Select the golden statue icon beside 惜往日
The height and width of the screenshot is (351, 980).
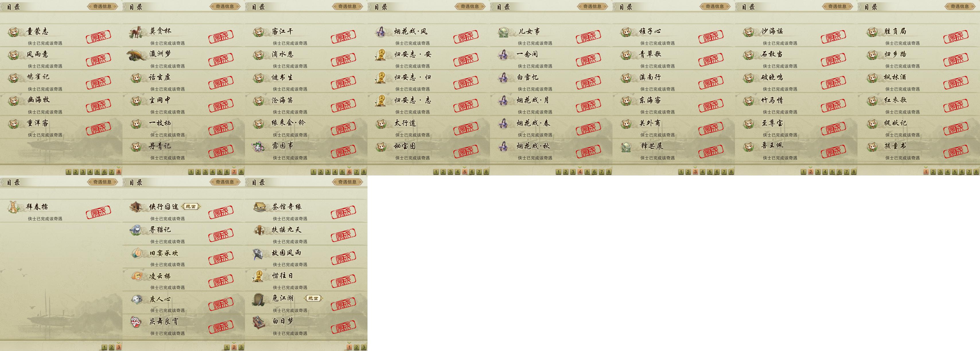point(259,276)
